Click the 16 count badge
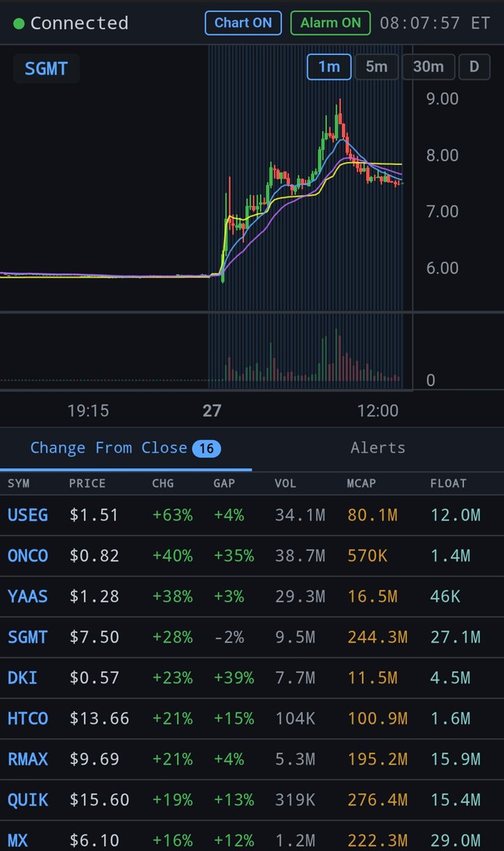This screenshot has height=851, width=504. [x=206, y=449]
